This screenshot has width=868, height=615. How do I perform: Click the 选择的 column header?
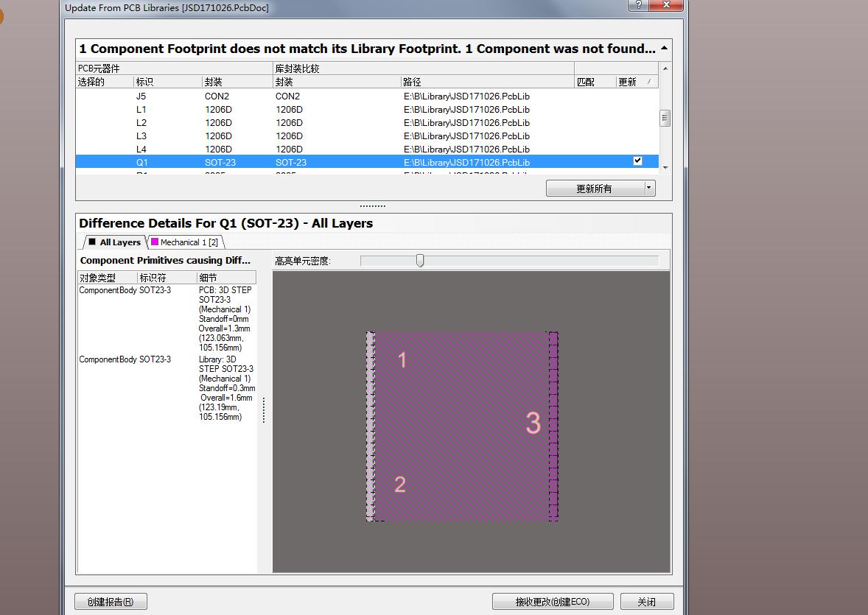tap(105, 82)
